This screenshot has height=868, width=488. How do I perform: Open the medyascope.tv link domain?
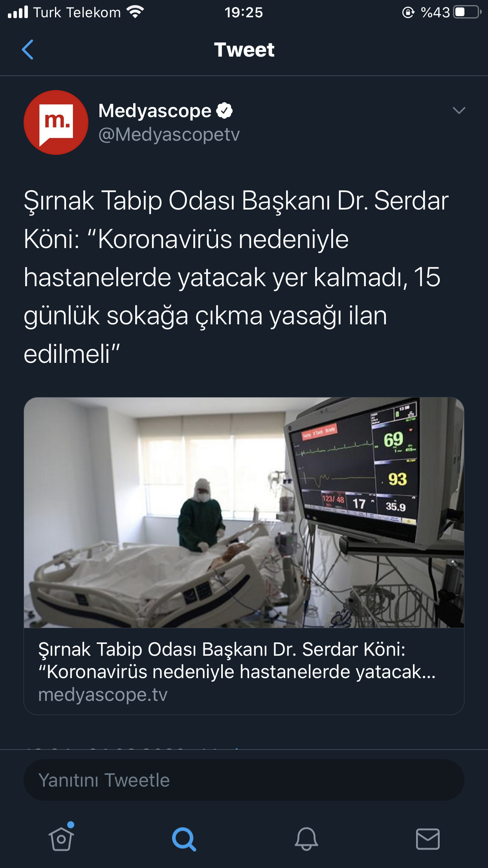click(x=103, y=695)
